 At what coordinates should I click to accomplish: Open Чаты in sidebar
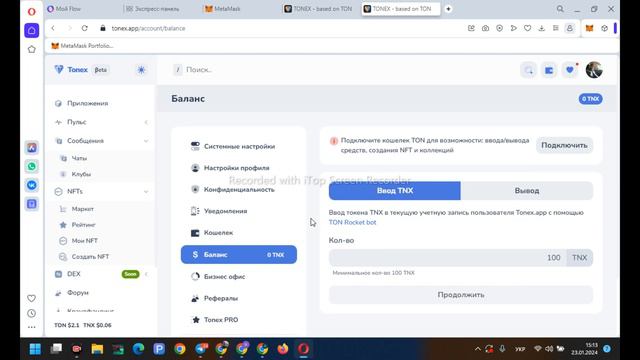tap(79, 158)
